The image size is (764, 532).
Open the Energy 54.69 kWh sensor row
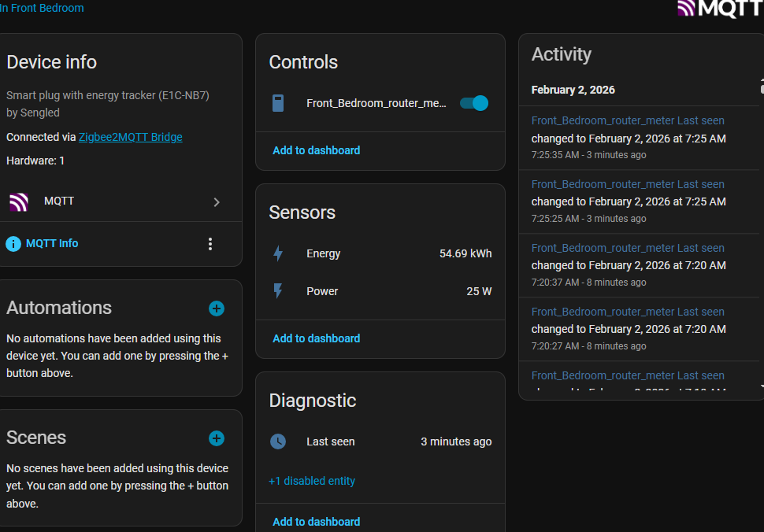(x=380, y=253)
